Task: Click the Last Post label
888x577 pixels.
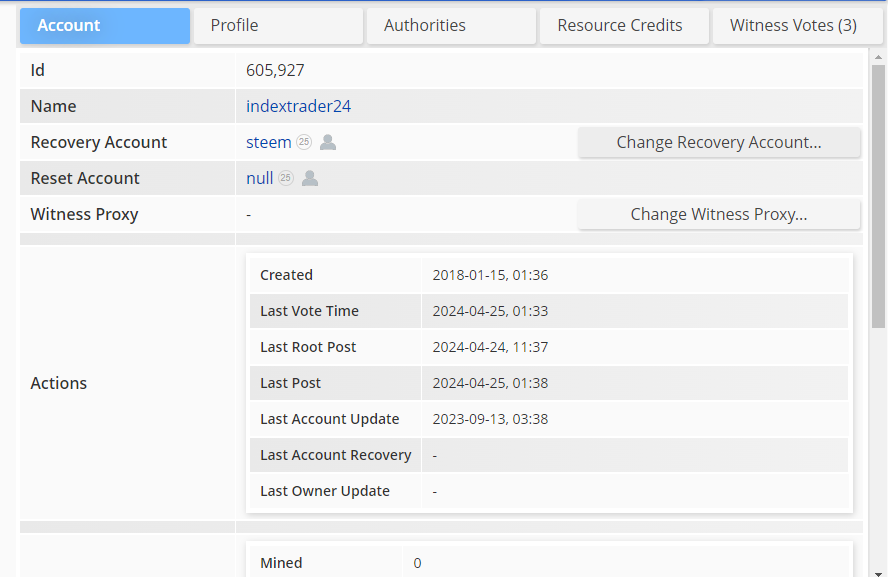Action: (x=291, y=383)
